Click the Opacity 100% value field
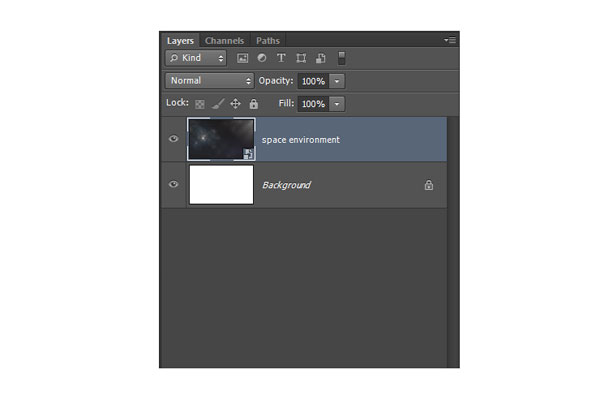The height and width of the screenshot is (400, 600). pyautogui.click(x=313, y=81)
